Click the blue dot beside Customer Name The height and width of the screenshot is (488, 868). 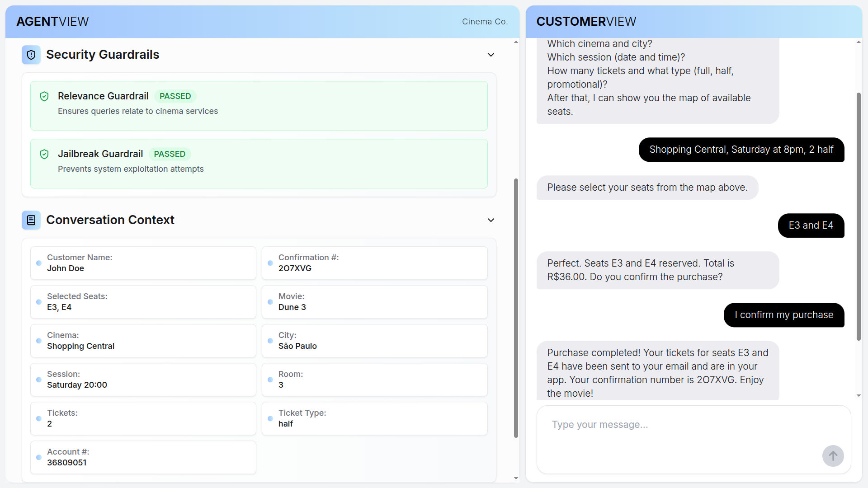point(39,263)
